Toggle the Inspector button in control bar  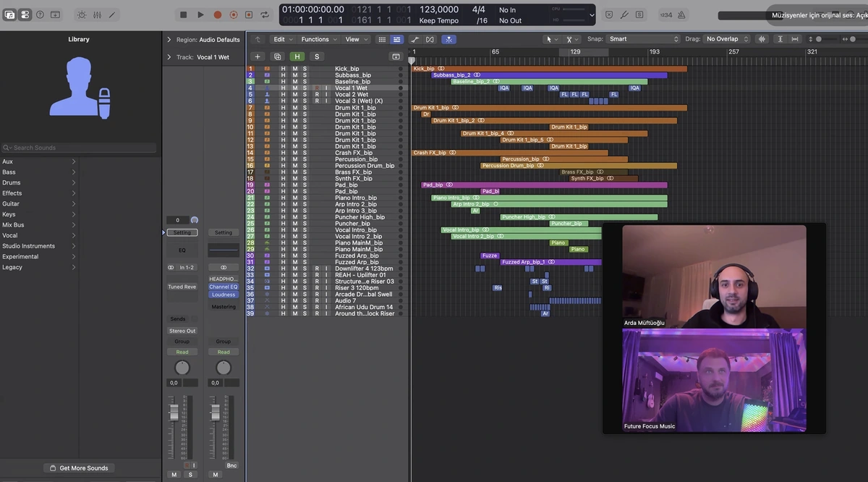click(25, 14)
